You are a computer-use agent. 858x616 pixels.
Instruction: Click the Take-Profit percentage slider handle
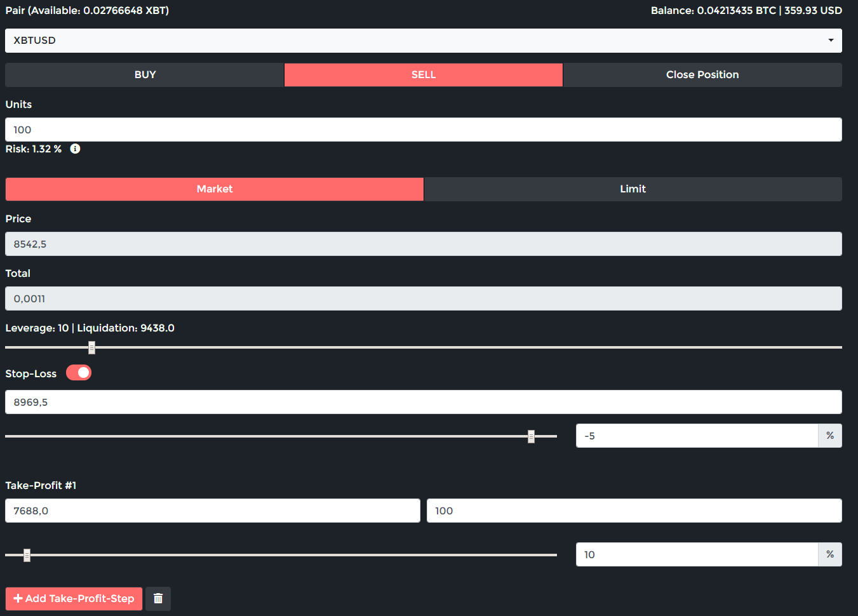pos(27,555)
